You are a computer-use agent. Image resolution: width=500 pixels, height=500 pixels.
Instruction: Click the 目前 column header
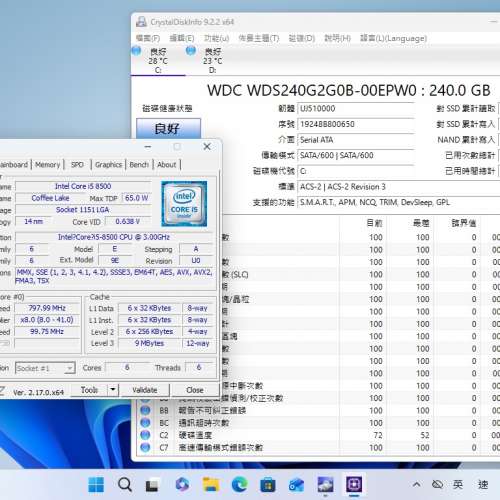374,223
